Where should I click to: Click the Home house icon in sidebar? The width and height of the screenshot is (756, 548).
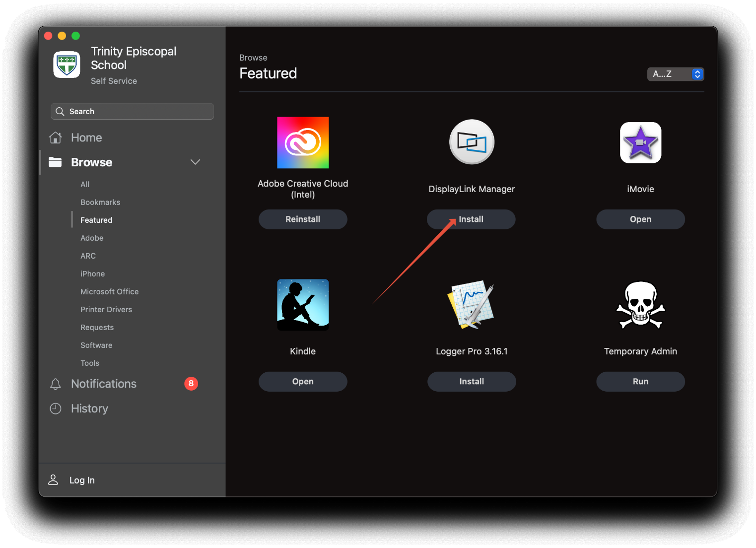56,137
